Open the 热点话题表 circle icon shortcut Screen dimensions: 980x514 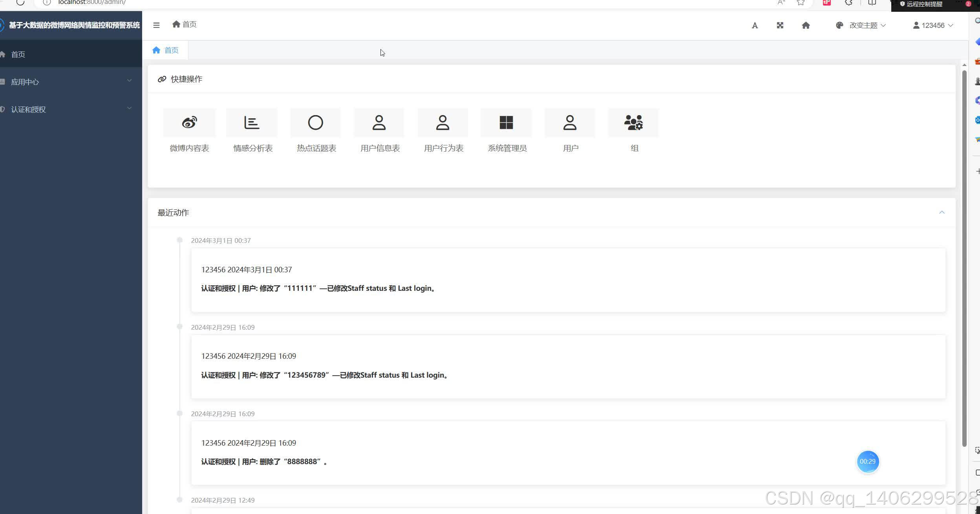(x=316, y=123)
